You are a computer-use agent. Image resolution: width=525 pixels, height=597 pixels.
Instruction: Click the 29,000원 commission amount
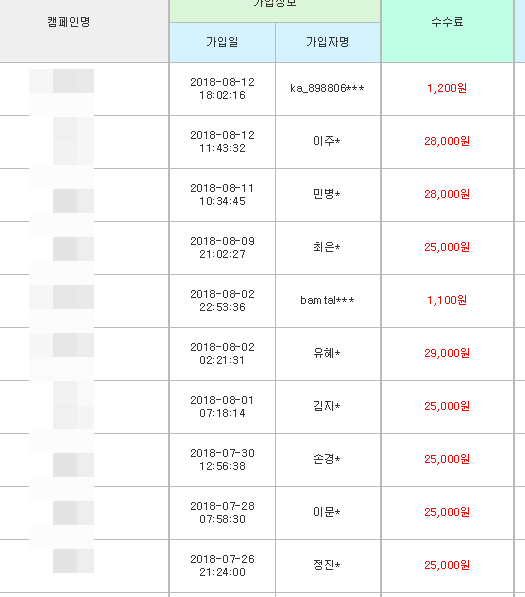(447, 353)
